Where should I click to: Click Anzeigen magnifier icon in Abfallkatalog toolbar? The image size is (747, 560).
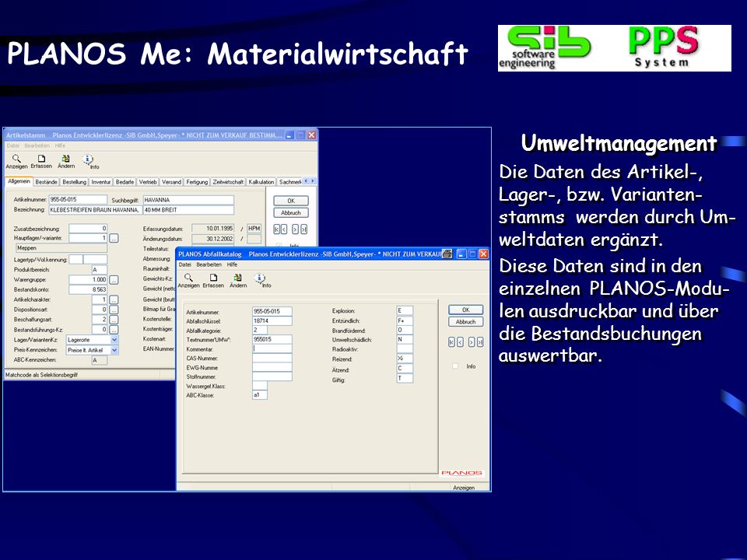click(x=188, y=278)
